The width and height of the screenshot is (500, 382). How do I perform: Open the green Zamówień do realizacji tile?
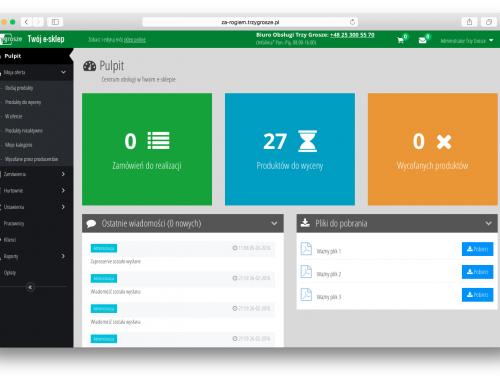click(x=147, y=149)
